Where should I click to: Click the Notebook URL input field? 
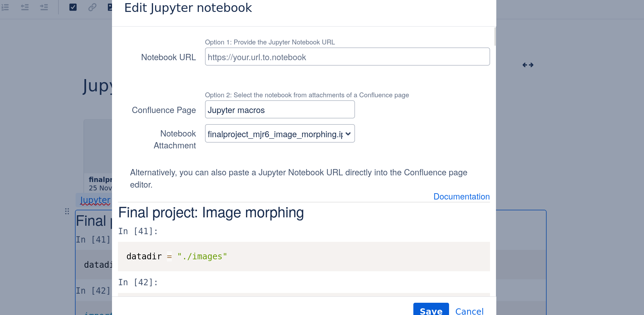tap(347, 57)
